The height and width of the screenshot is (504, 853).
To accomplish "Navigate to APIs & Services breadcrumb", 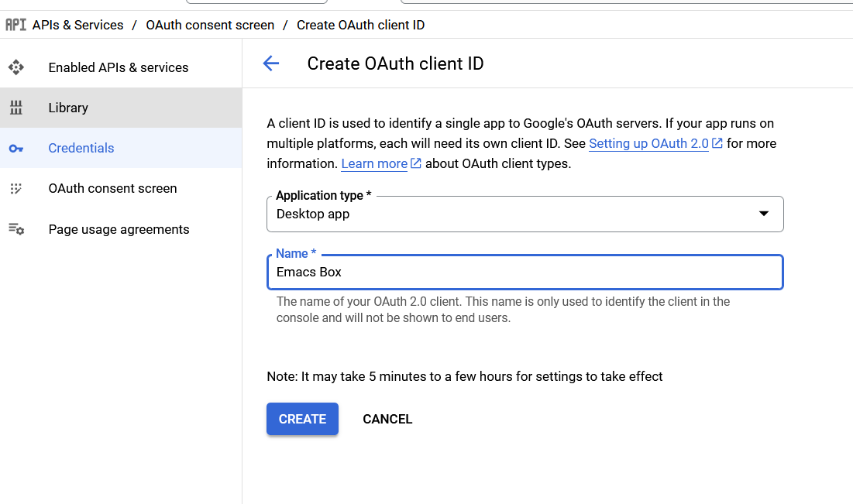I will (77, 25).
